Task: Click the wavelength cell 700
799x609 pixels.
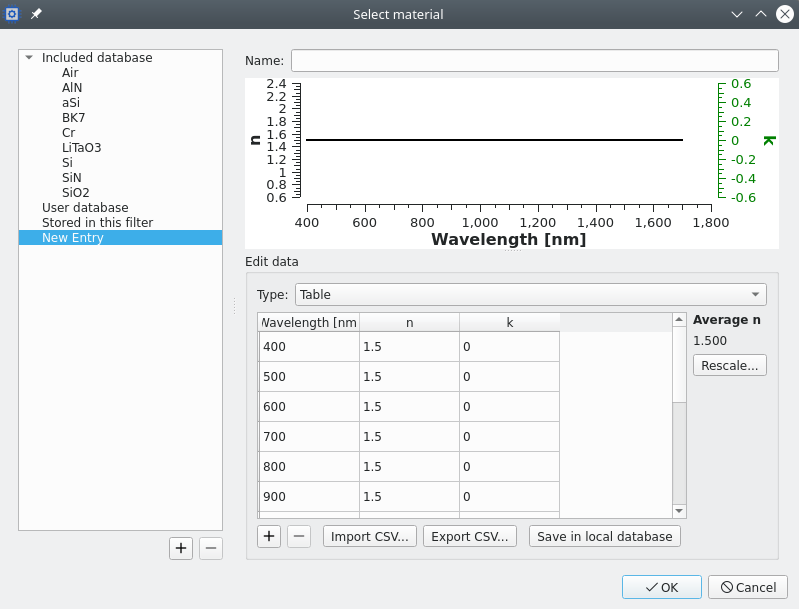Action: tap(309, 437)
